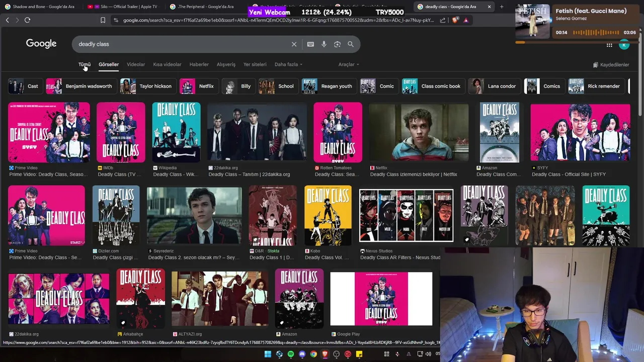Filter by Benjamin wadsworth chip
This screenshot has height=362, width=644.
pos(81,86)
